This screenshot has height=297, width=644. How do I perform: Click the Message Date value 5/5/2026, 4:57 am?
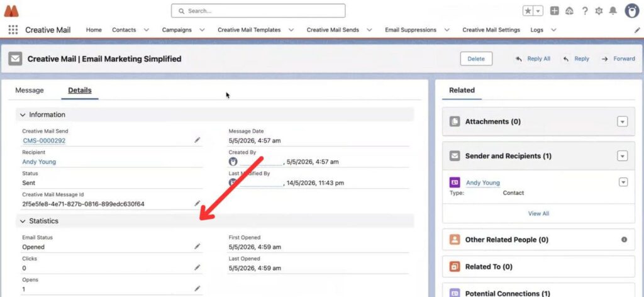pyautogui.click(x=255, y=141)
